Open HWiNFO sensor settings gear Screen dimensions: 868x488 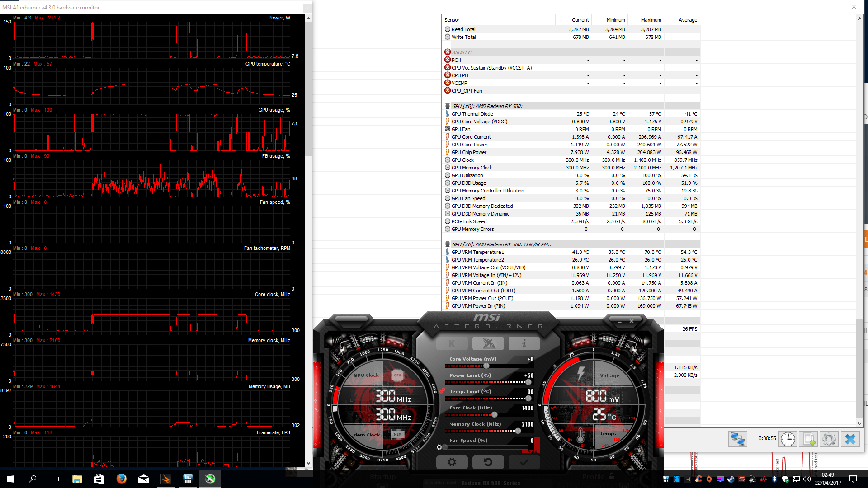829,439
